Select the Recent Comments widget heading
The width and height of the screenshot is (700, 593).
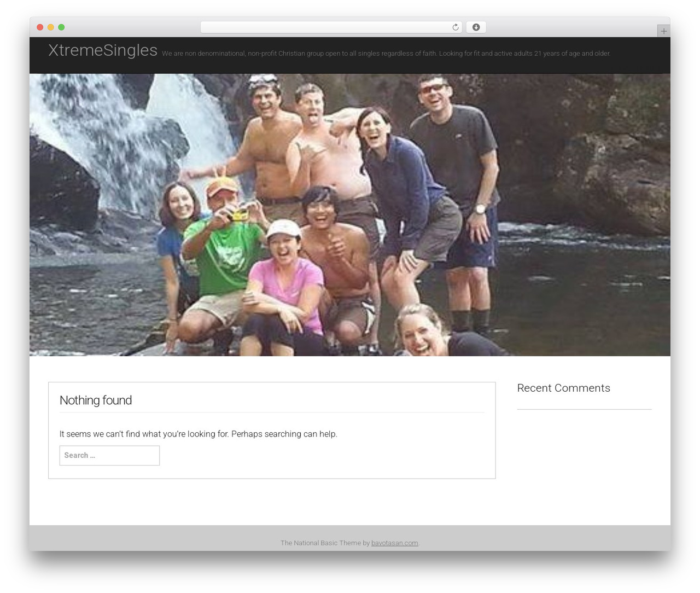[563, 388]
